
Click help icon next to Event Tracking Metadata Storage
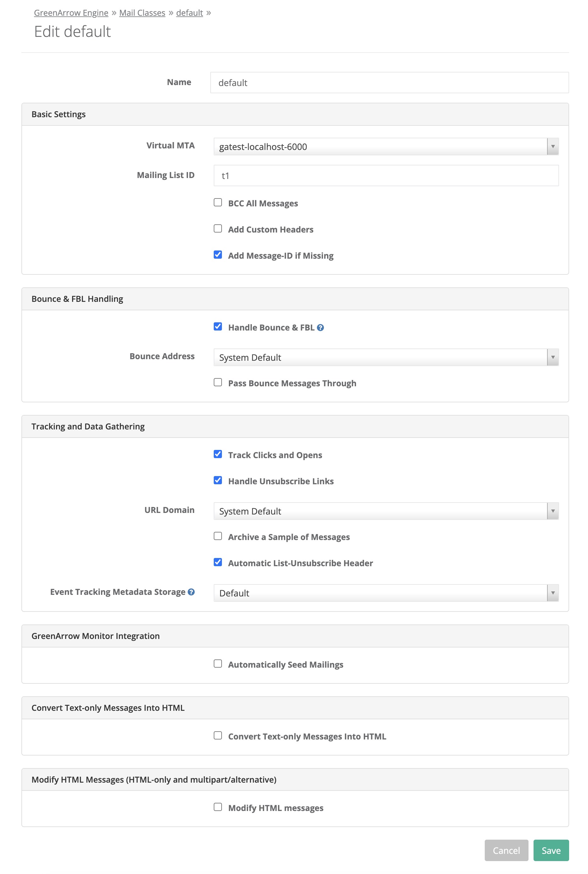pos(191,592)
